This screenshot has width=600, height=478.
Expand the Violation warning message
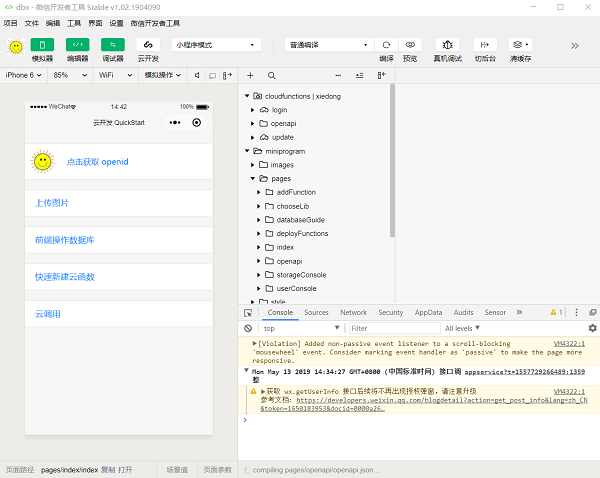(254, 343)
